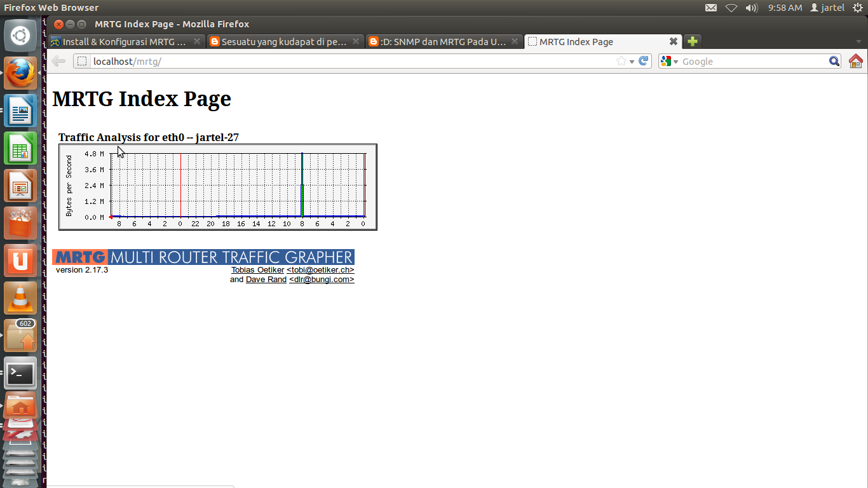Open LibreOffice Calc from the launcher
Viewport: 868px width, 488px height.
click(x=20, y=148)
